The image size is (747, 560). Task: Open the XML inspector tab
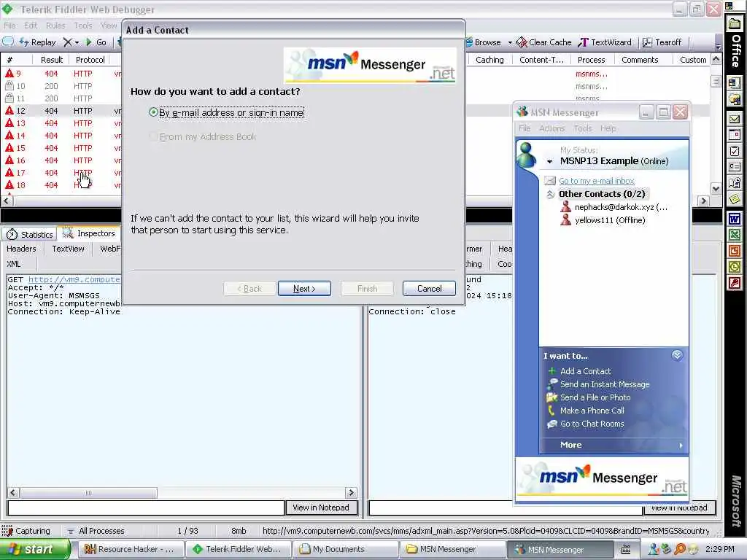(x=13, y=264)
